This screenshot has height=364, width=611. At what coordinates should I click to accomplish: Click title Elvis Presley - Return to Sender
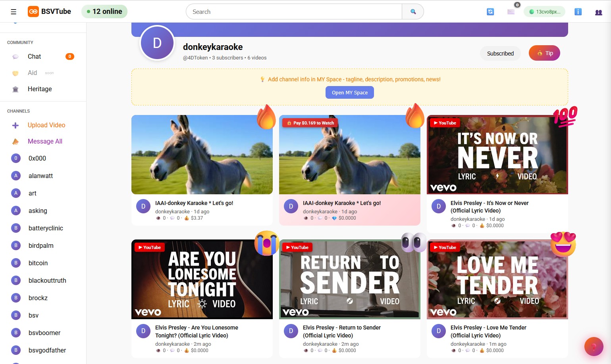(x=342, y=331)
